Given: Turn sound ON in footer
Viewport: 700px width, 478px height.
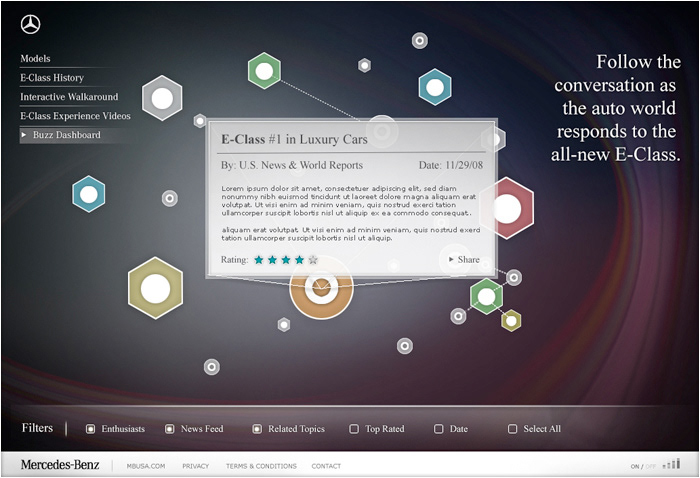Looking at the screenshot, I should pos(635,466).
